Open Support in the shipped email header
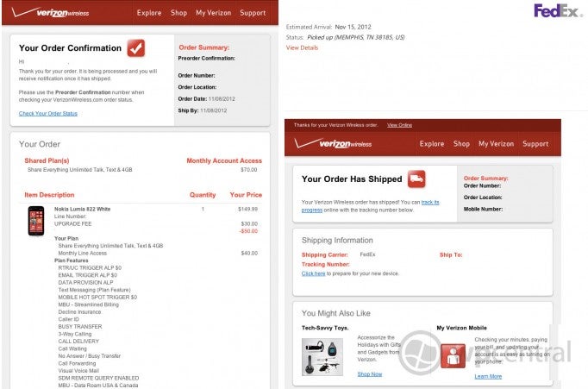 [x=535, y=144]
